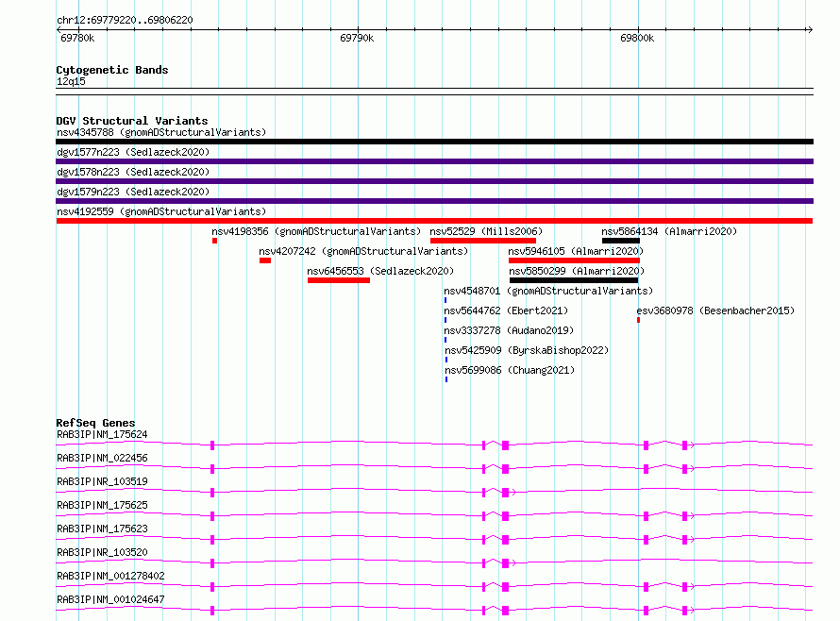Click the nsv5699086 blue insertion marker
Image resolution: width=840 pixels, height=621 pixels.
(x=446, y=379)
